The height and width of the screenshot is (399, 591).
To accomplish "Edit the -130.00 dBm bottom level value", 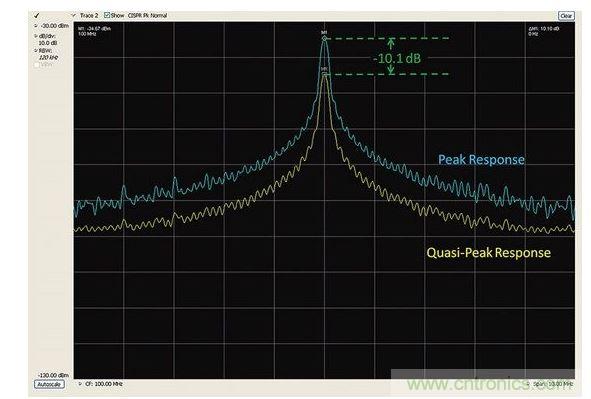I will [54, 375].
